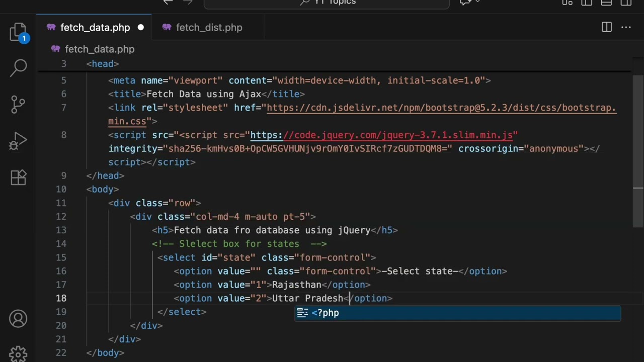Click the div class="row" tag on line 11
This screenshot has height=362, width=644.
click(154, 203)
